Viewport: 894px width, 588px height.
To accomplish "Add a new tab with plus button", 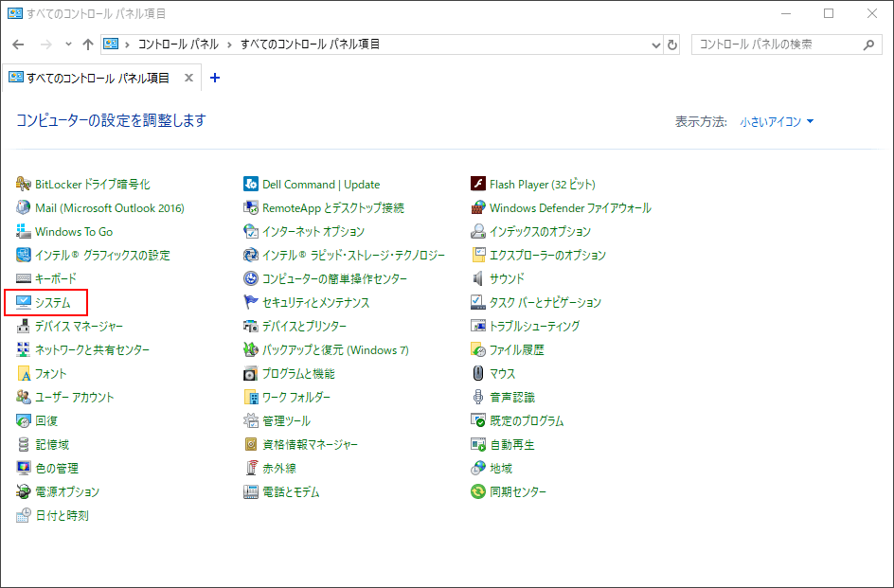I will [215, 79].
